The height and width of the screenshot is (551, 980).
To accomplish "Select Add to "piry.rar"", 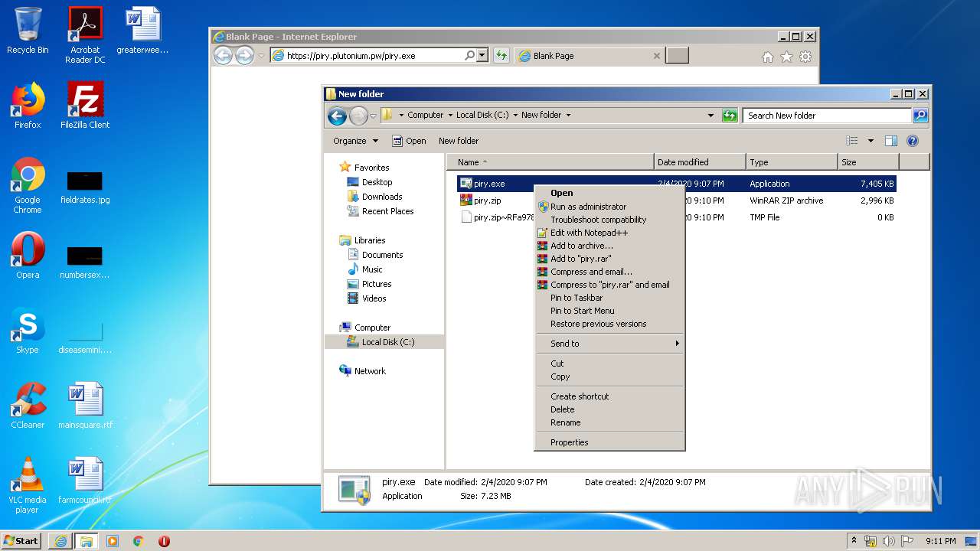I will point(609,259).
